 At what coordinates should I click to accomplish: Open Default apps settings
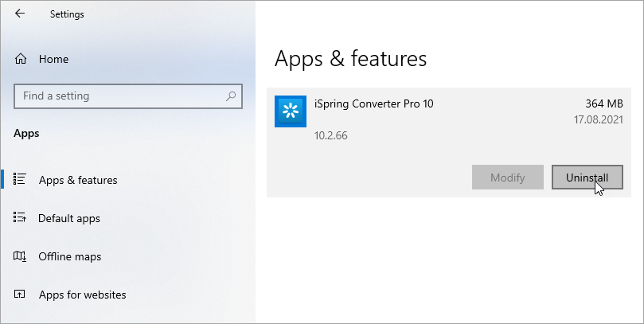pyautogui.click(x=69, y=218)
